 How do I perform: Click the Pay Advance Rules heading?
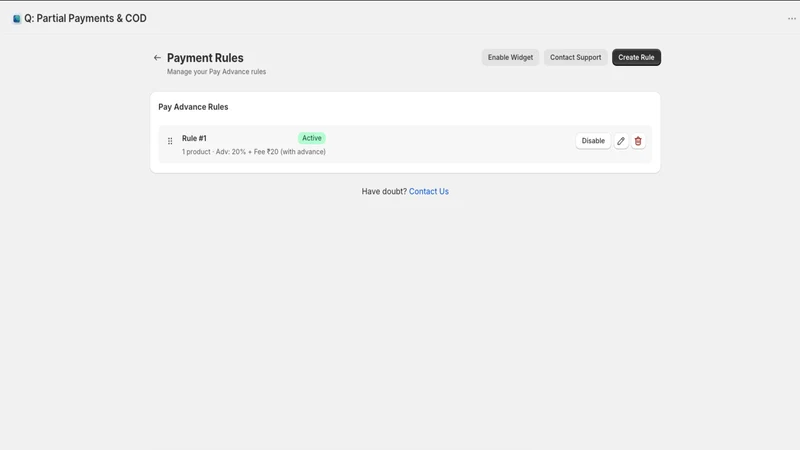pyautogui.click(x=193, y=107)
